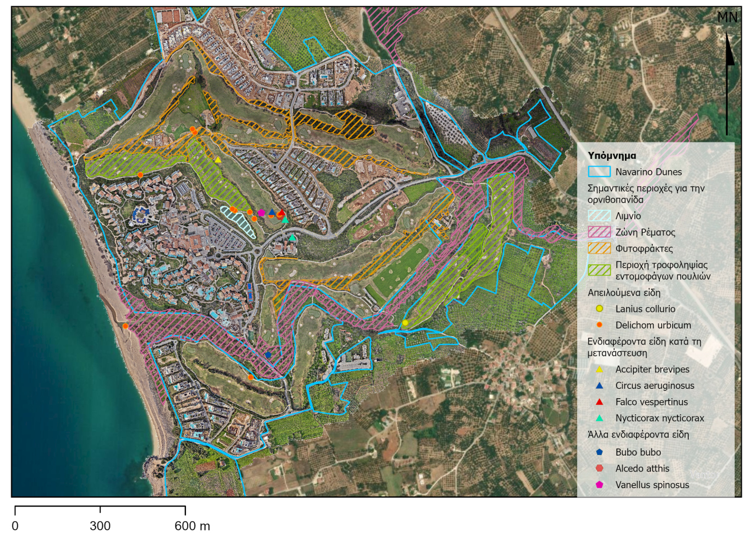
Task: Click the yellow circle marker on the map
Action: click(405, 323)
